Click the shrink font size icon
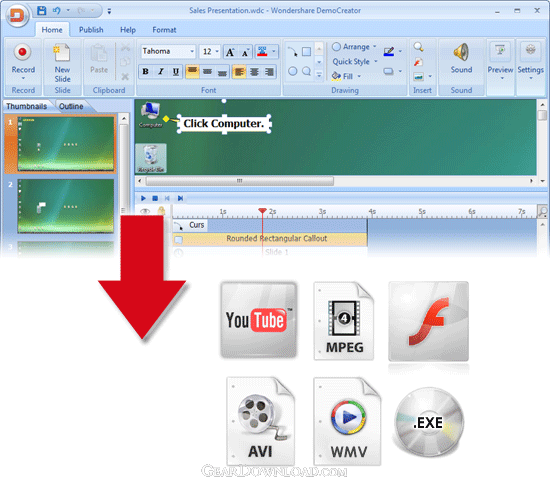The height and width of the screenshot is (480, 550). click(x=245, y=52)
